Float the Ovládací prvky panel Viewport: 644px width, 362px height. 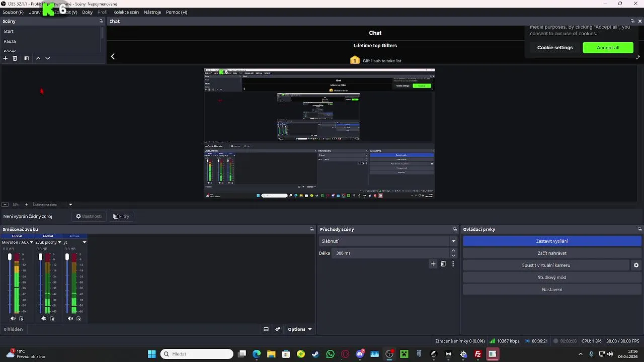640,229
